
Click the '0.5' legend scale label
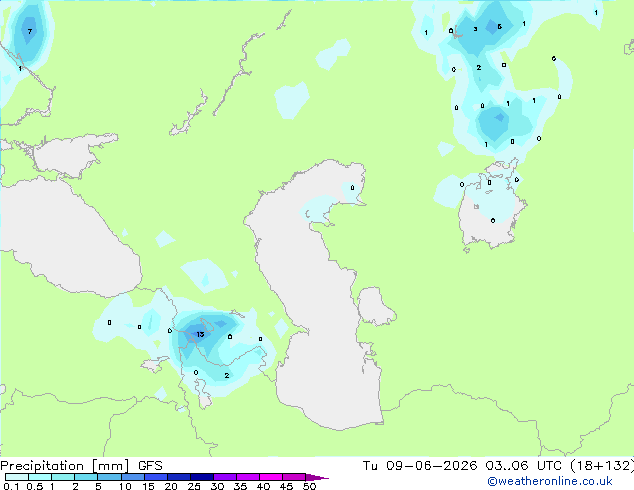[x=34, y=486]
